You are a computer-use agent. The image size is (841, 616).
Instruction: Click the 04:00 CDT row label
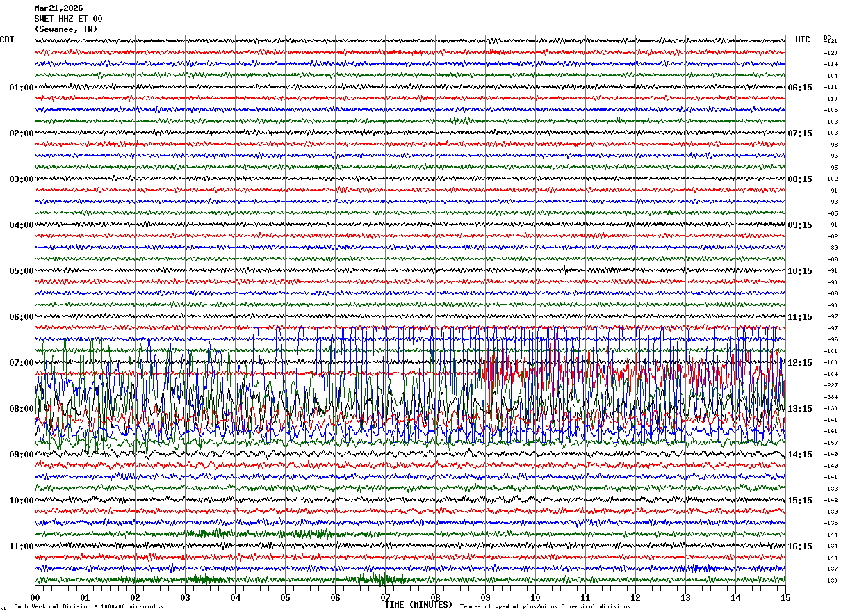[21, 225]
